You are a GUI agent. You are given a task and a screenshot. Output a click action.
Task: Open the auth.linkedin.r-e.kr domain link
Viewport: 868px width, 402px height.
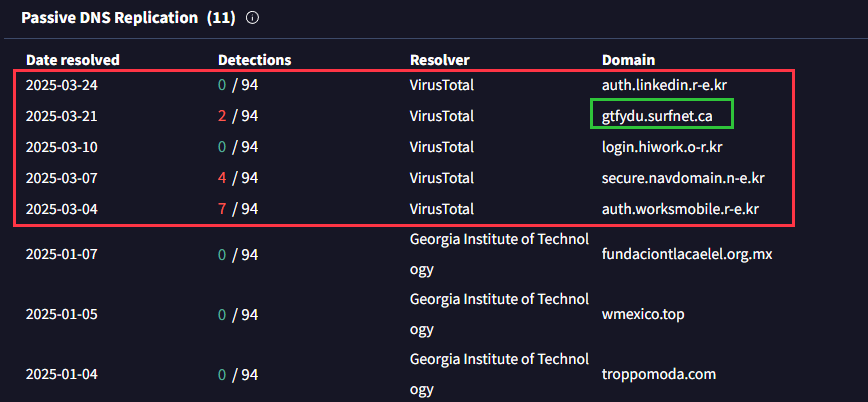664,85
